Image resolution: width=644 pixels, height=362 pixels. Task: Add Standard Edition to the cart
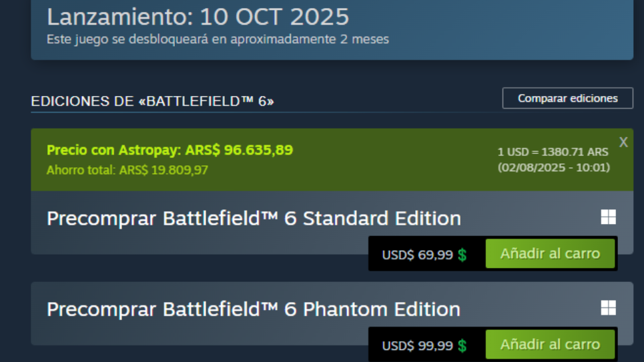[x=550, y=254]
